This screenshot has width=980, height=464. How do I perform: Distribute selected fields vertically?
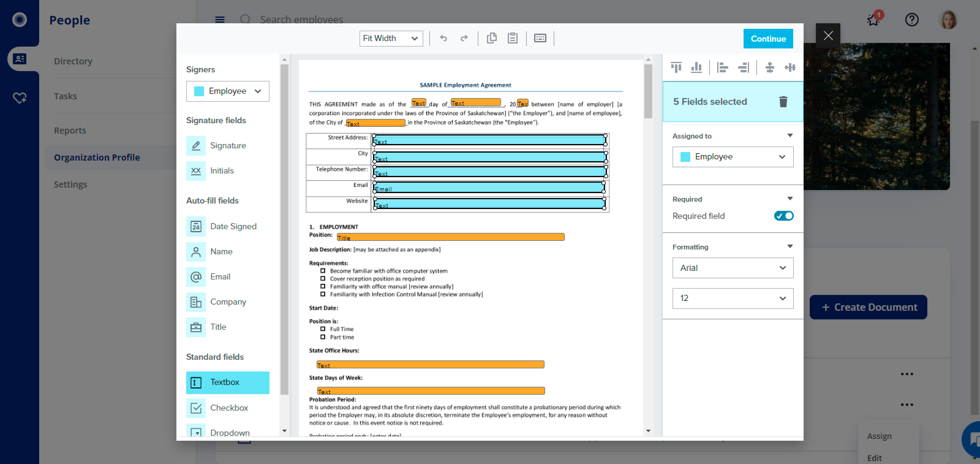tap(769, 67)
